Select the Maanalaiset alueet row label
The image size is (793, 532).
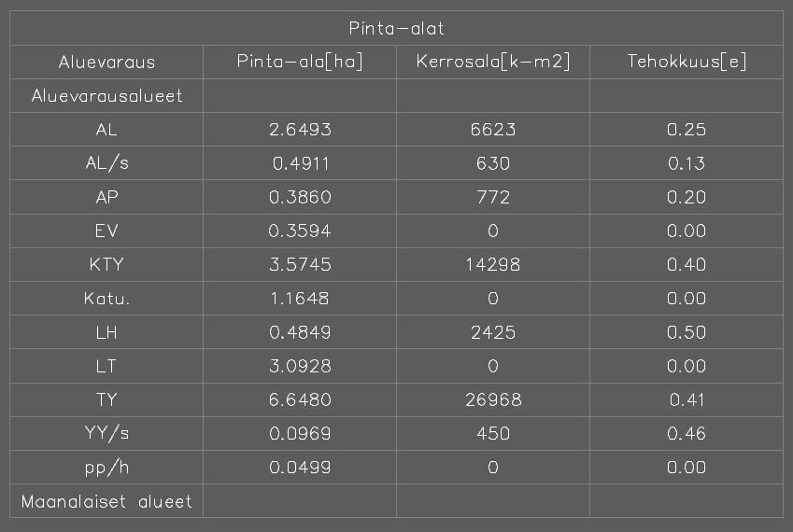click(106, 502)
